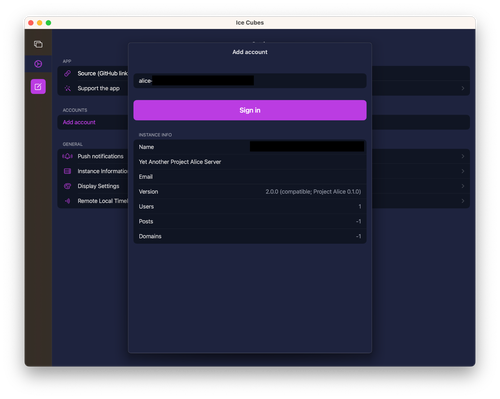The height and width of the screenshot is (399, 500).
Task: Click the sparkle icon beside Support the app
Action: [x=68, y=88]
